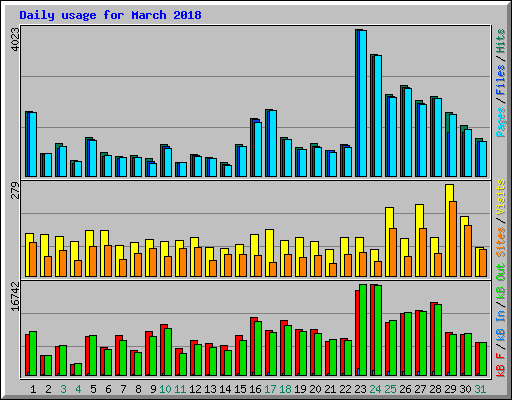Select day 2 on the x-axis
Screen dimensions: 512x400
coord(48,389)
